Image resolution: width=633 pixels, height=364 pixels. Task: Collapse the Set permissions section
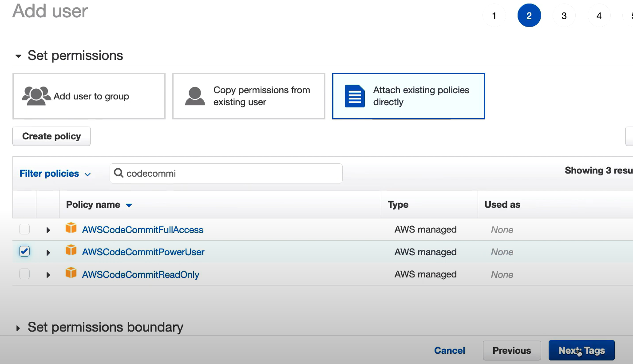[x=18, y=56]
